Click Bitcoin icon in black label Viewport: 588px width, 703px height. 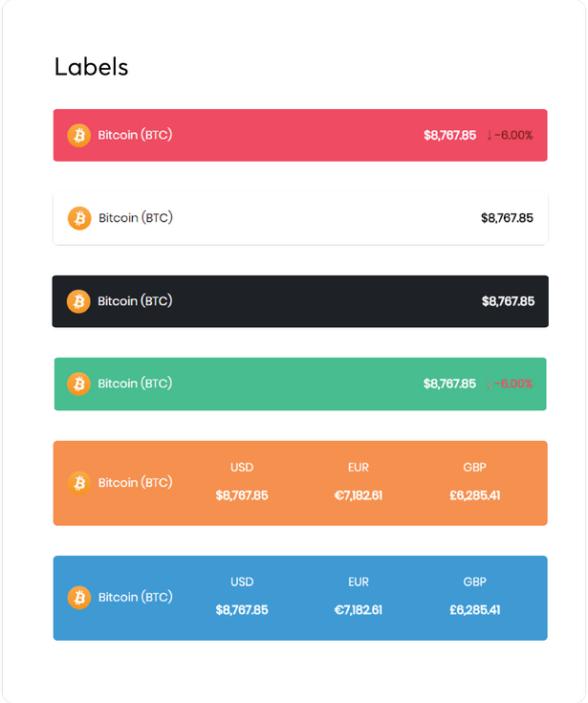[78, 301]
